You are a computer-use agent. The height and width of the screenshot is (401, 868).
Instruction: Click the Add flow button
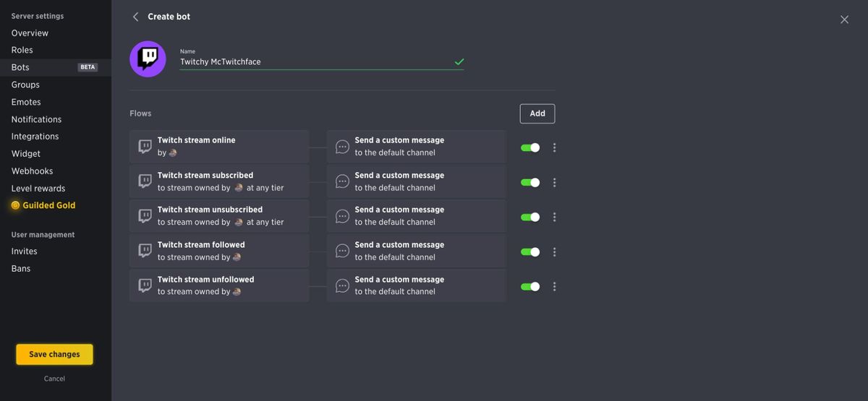click(537, 113)
